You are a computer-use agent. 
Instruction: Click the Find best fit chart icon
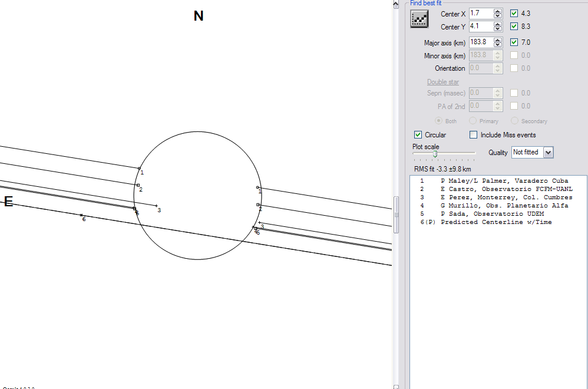coord(419,19)
